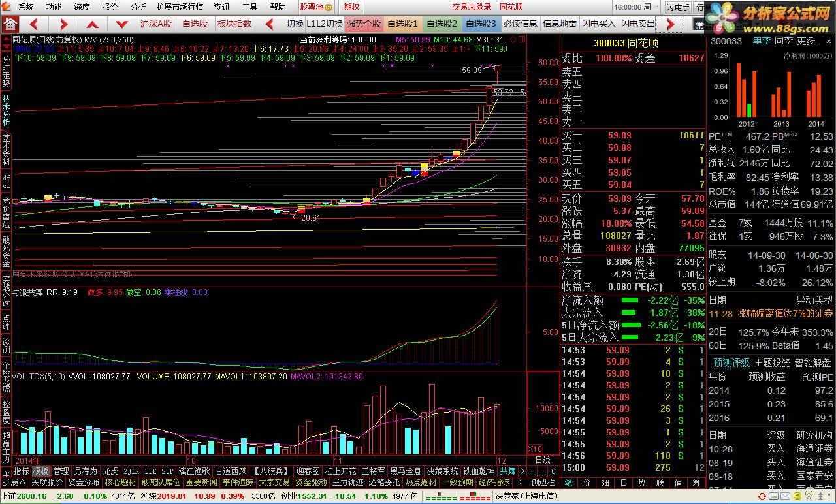The image size is (836, 504).
Task: Click the 期权 button in the menu bar
Action: click(x=351, y=7)
